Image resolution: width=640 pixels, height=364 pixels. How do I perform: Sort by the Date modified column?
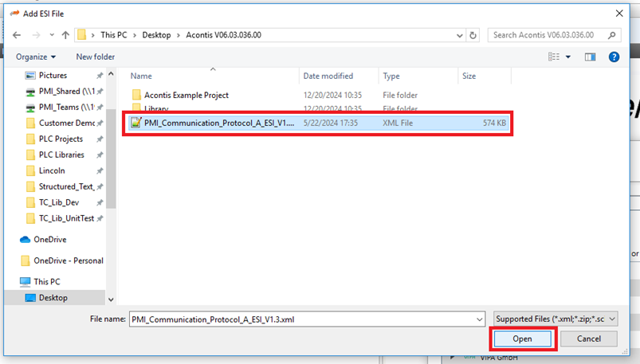[328, 76]
